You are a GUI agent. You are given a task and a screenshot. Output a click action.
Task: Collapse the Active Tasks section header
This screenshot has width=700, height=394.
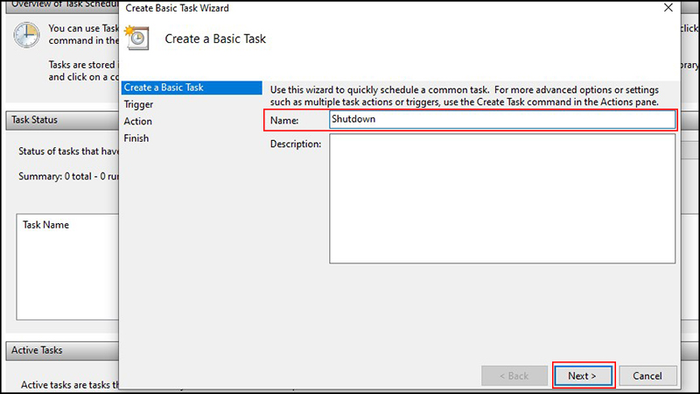click(x=62, y=350)
